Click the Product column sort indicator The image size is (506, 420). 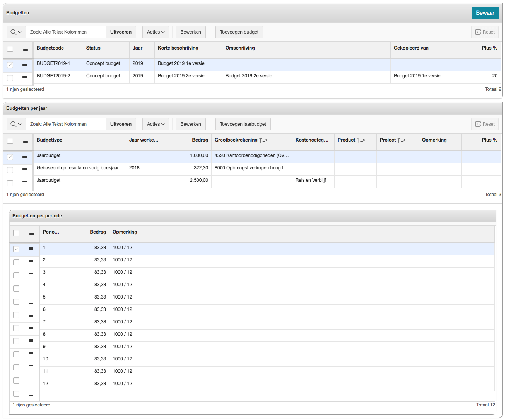[x=361, y=140]
